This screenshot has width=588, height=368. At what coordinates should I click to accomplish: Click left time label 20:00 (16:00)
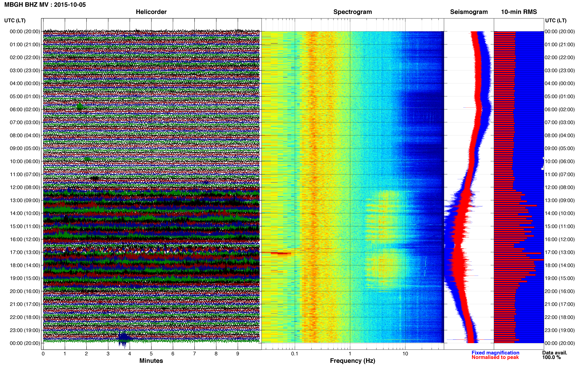coord(25,291)
